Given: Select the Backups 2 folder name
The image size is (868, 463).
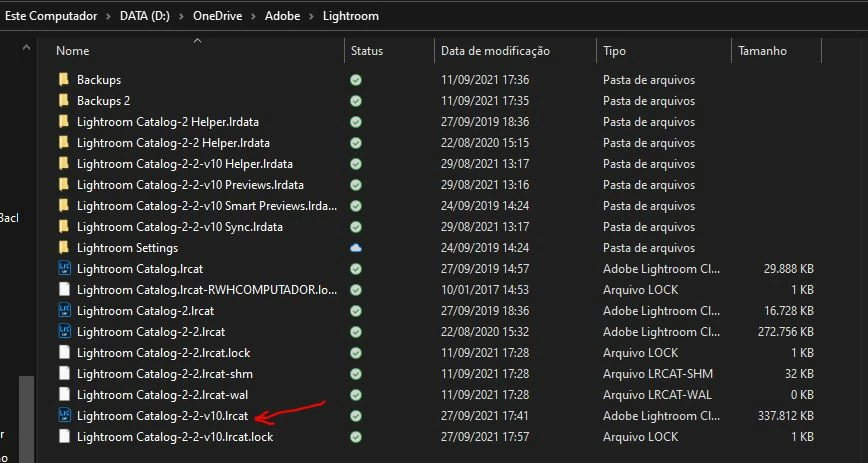Looking at the screenshot, I should [x=104, y=101].
